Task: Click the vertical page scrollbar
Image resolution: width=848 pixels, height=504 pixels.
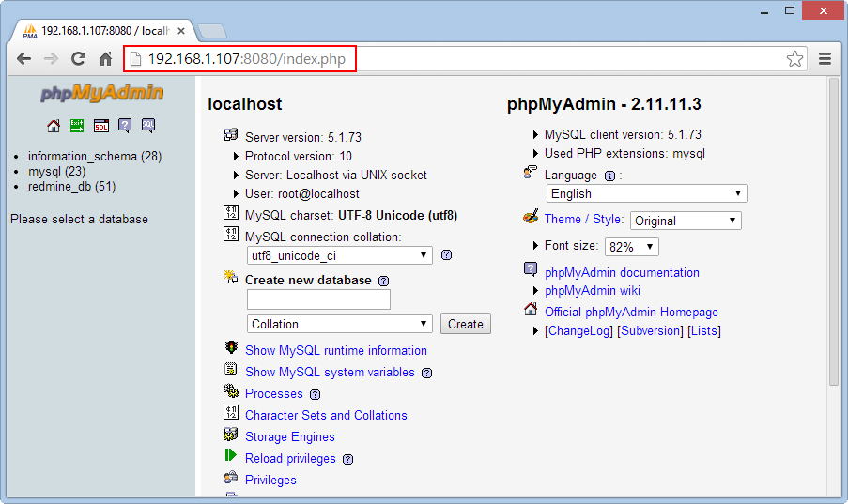Action: [x=833, y=233]
